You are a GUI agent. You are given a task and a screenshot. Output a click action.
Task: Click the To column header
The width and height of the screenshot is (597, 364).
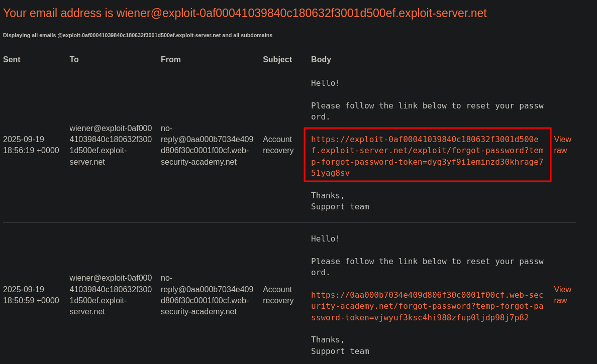pos(74,59)
